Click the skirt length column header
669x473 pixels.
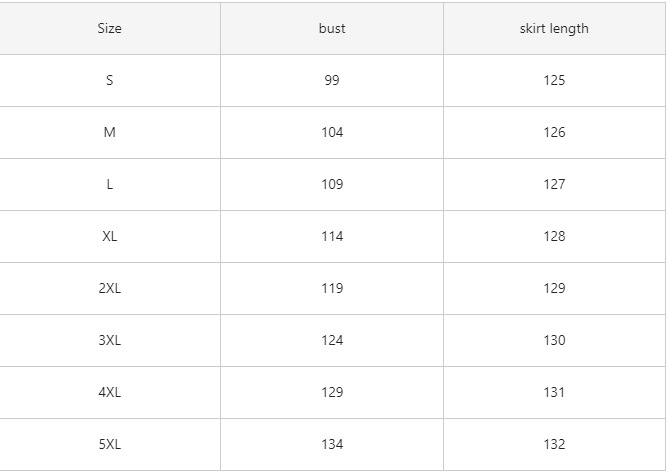[554, 28]
